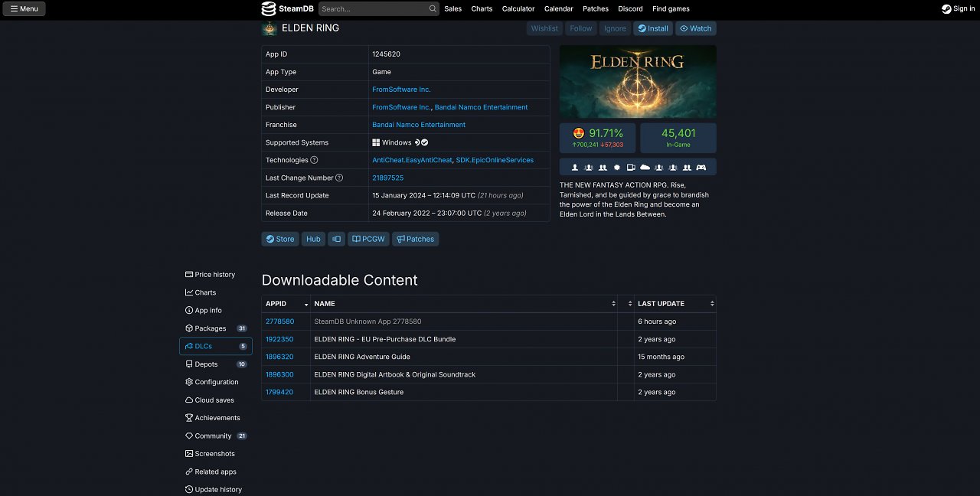Open Calculator in the top navigation
The image size is (980, 496).
[518, 9]
